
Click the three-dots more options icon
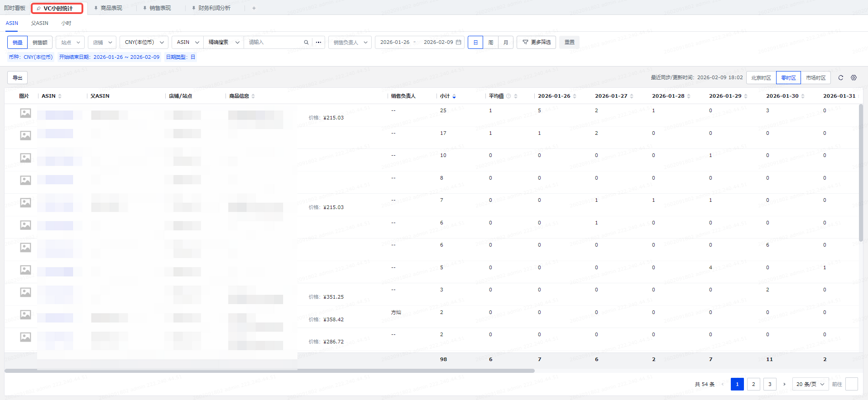coord(319,43)
